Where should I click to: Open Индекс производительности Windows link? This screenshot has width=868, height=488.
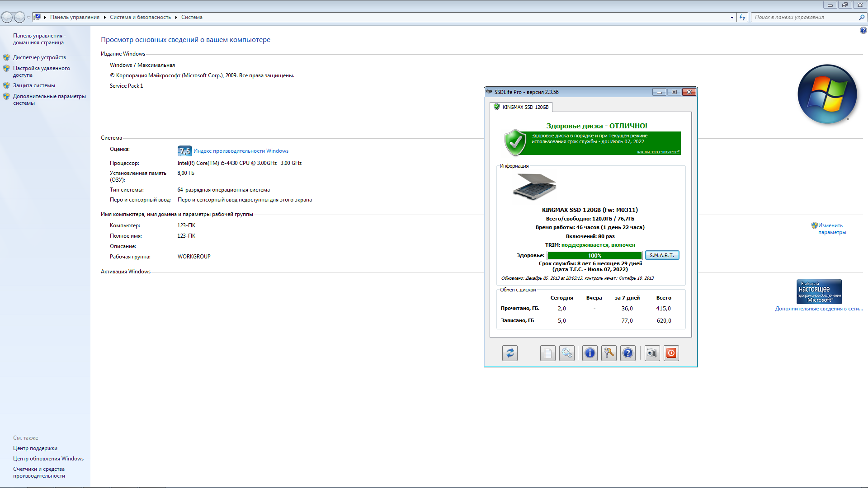click(x=241, y=151)
